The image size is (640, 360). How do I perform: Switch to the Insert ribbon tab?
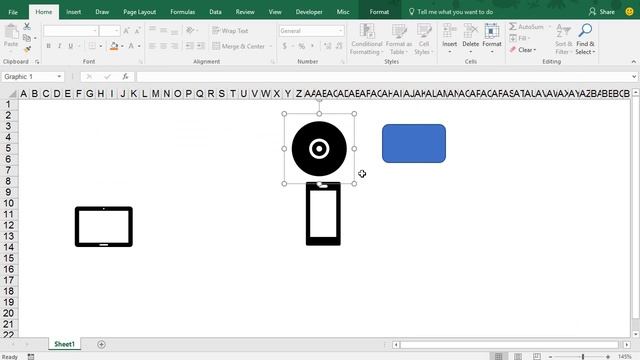pyautogui.click(x=73, y=12)
